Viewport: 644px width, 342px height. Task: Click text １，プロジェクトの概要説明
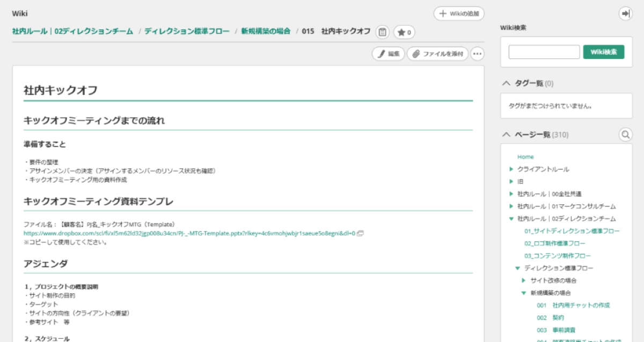[61, 287]
